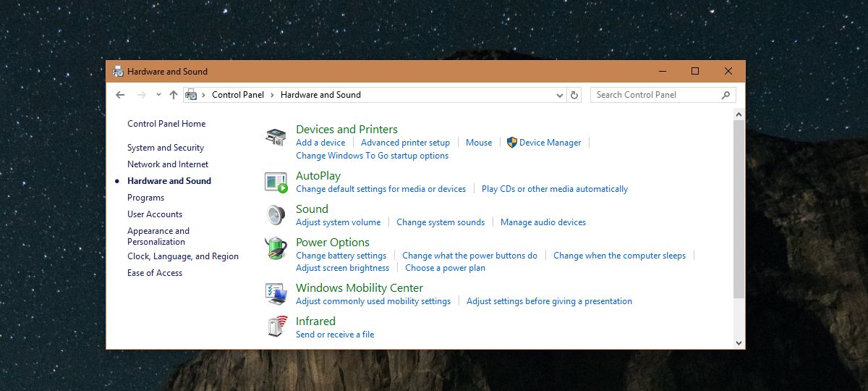Change default settings for media or devices

coord(380,189)
